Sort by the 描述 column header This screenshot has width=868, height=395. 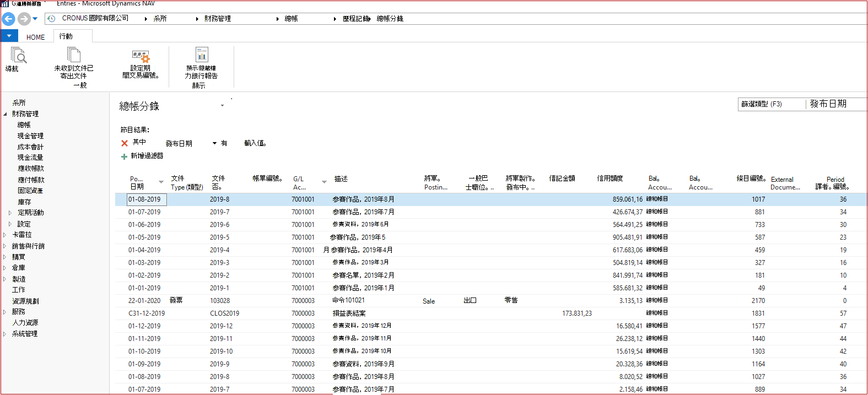[341, 179]
